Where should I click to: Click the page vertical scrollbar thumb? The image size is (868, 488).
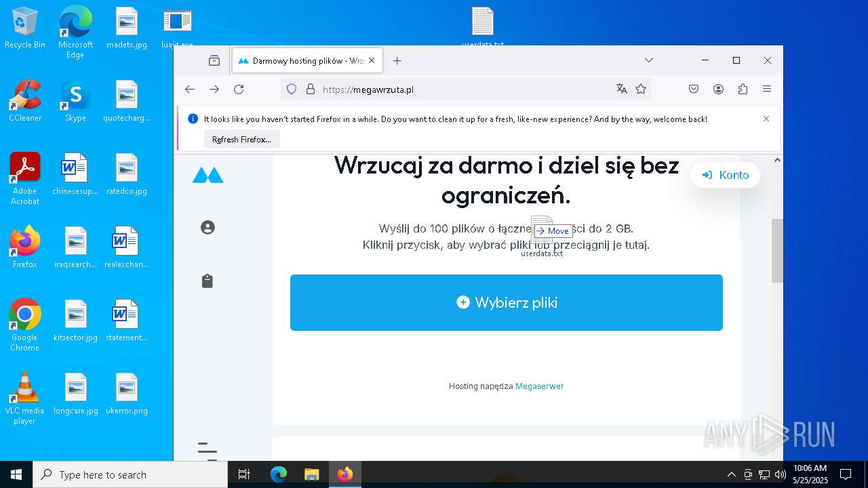click(777, 251)
